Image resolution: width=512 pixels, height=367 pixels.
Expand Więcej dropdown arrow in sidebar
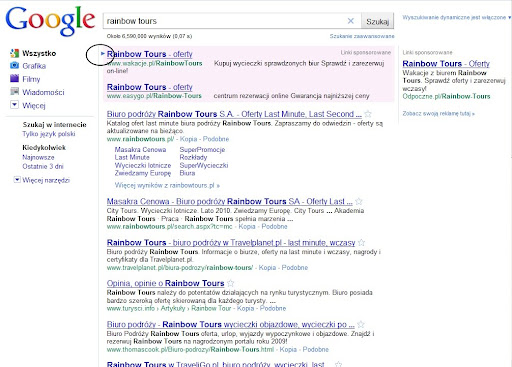[x=14, y=105]
